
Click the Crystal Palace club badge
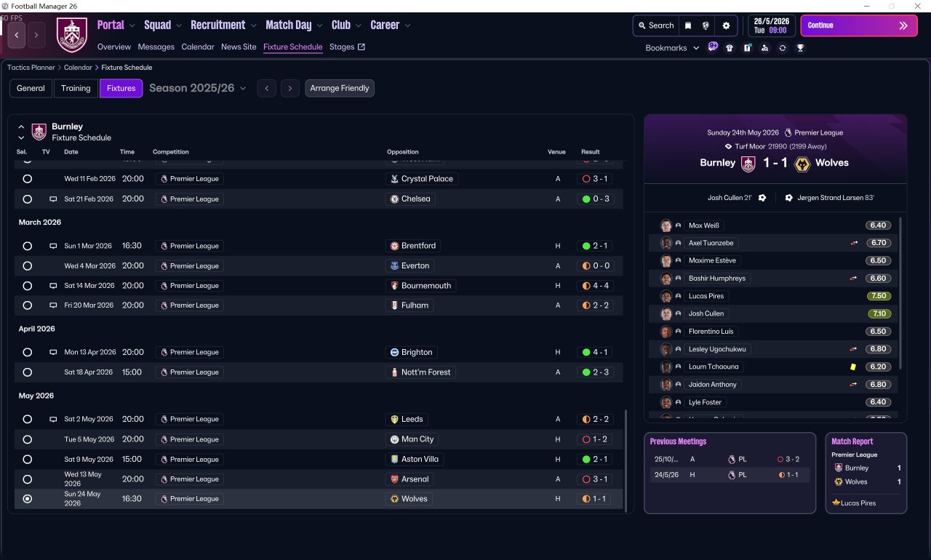click(x=394, y=179)
